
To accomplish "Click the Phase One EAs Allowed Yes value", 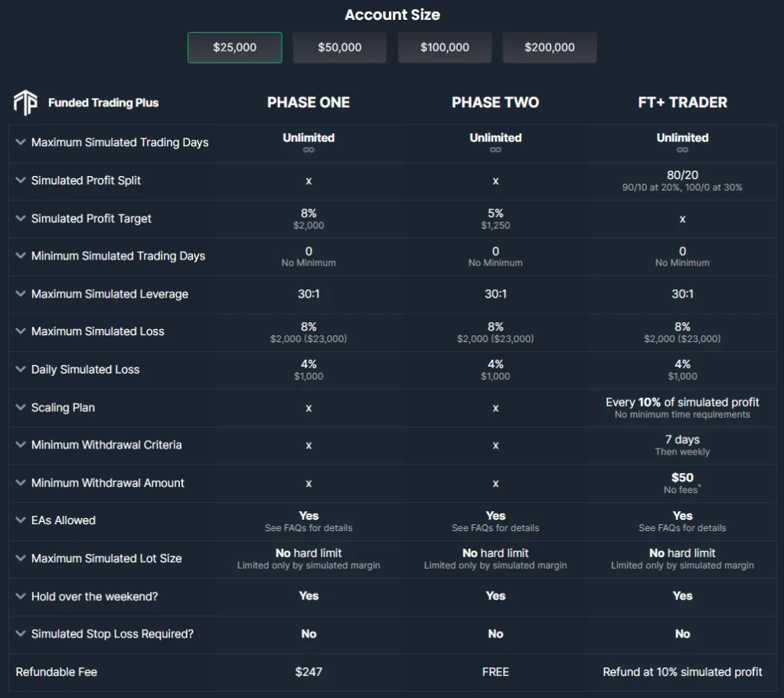I will tap(309, 516).
